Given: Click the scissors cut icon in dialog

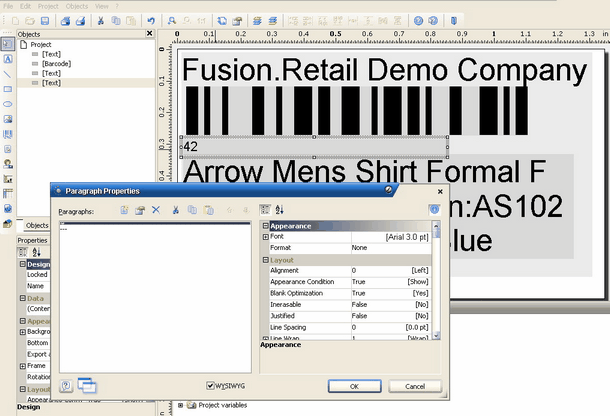Looking at the screenshot, I should coord(176,210).
